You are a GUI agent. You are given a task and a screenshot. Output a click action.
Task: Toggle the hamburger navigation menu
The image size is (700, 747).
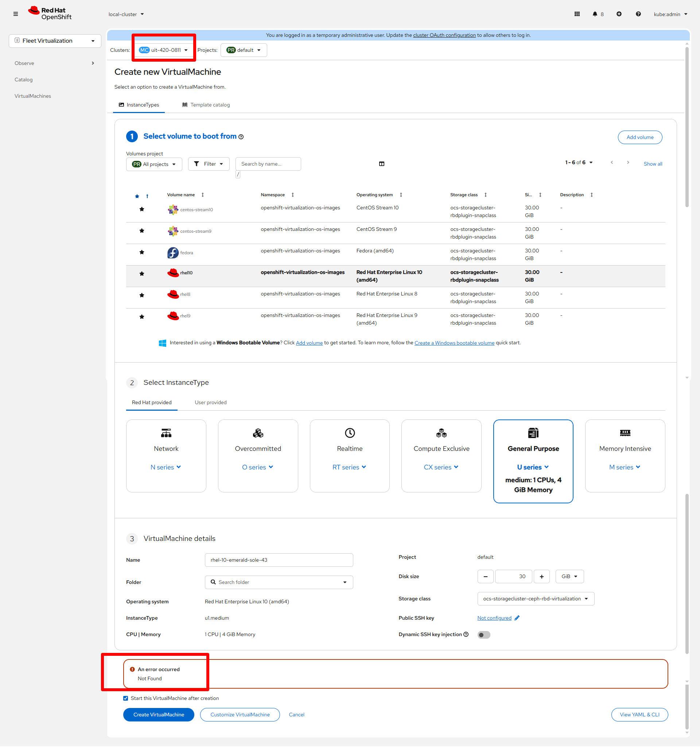pyautogui.click(x=15, y=14)
